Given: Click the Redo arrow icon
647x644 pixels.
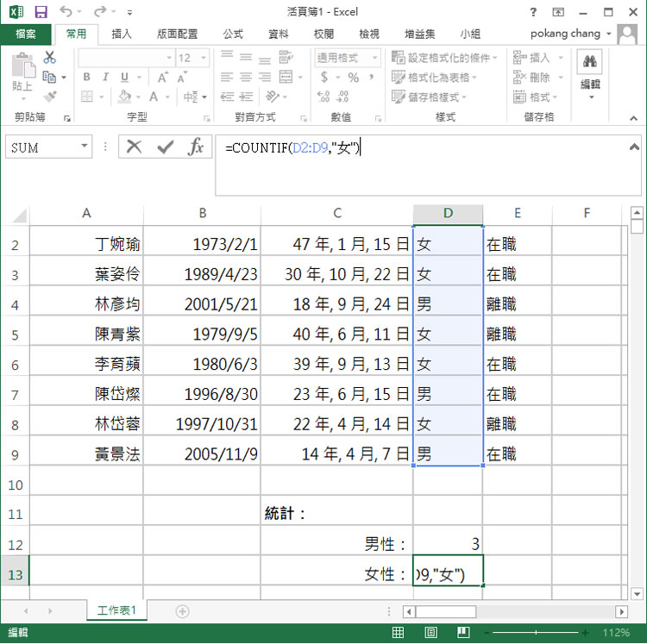Looking at the screenshot, I should (100, 11).
